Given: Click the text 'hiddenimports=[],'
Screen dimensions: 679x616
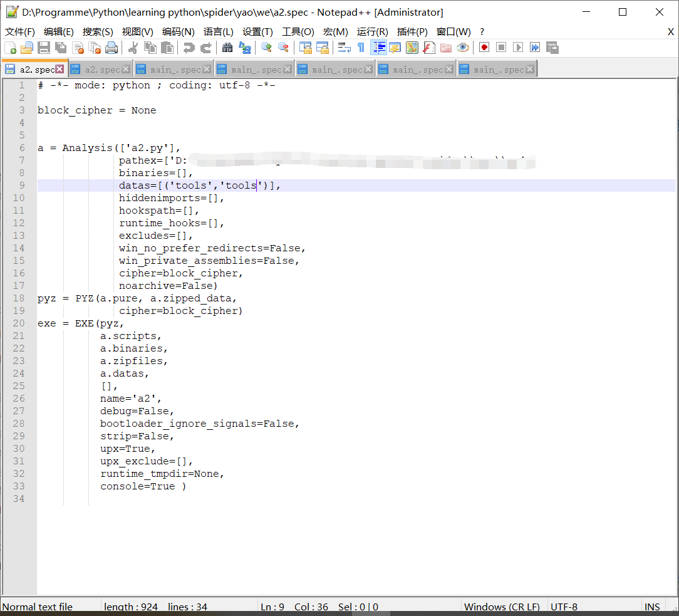Looking at the screenshot, I should point(172,199).
